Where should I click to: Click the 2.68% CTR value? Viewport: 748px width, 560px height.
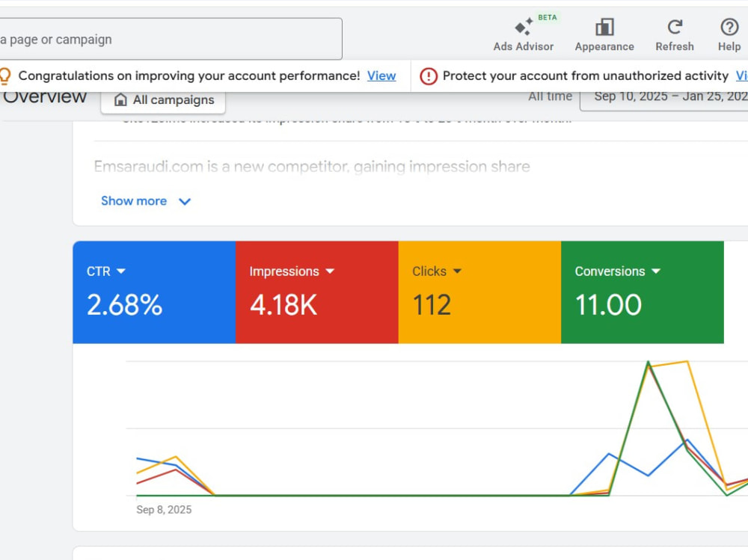pyautogui.click(x=124, y=305)
